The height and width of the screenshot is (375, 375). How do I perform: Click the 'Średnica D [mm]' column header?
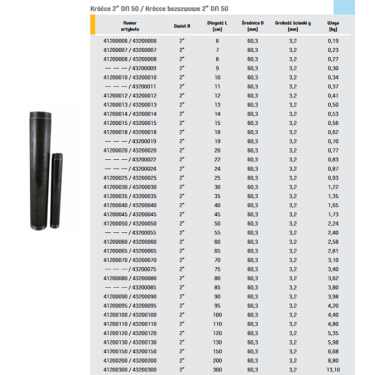click(x=253, y=26)
